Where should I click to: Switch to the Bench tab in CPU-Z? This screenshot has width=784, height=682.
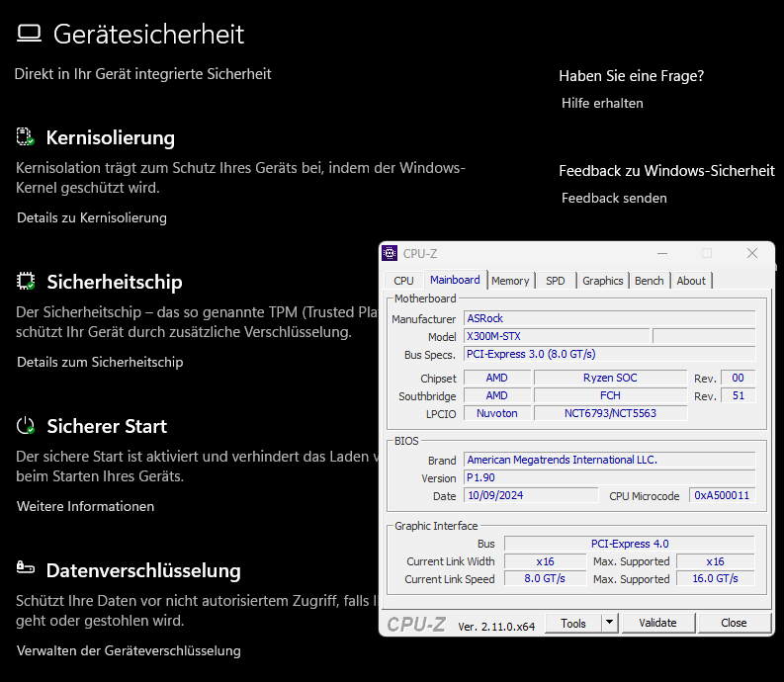[x=649, y=281]
